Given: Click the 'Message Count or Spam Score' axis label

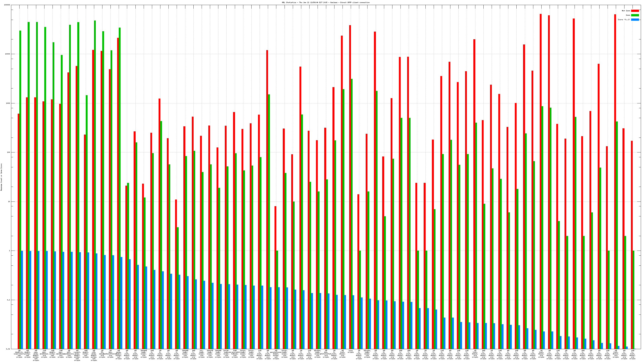Looking at the screenshot, I should [1, 177].
